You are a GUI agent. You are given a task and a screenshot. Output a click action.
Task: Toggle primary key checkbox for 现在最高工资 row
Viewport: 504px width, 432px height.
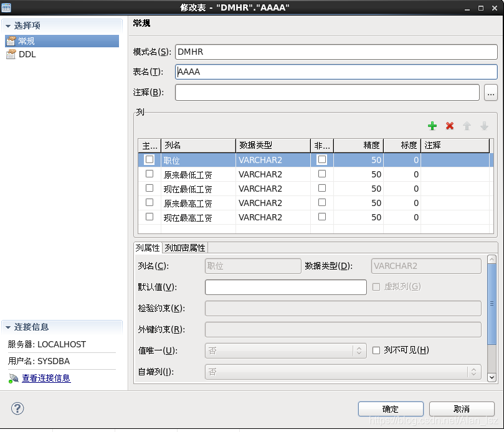[150, 217]
